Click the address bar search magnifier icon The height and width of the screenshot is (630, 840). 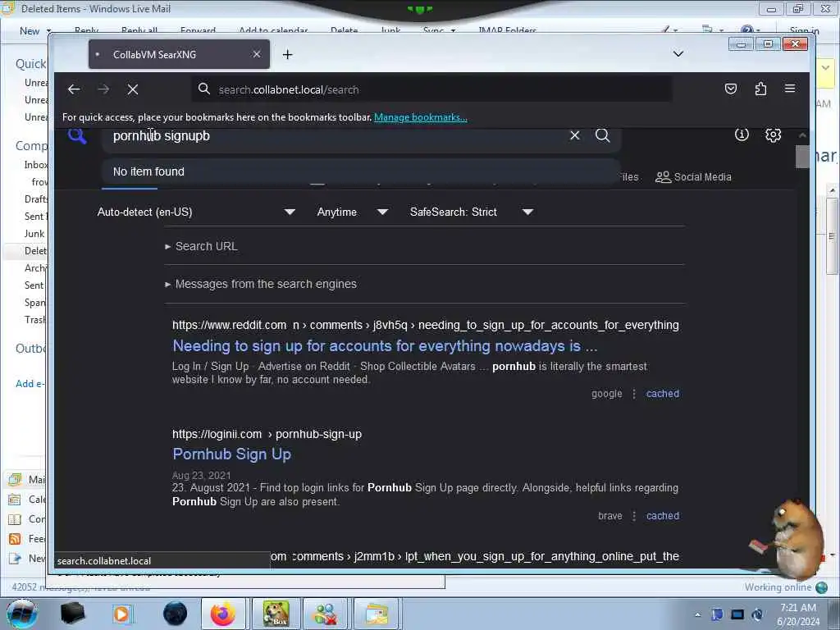pos(204,89)
